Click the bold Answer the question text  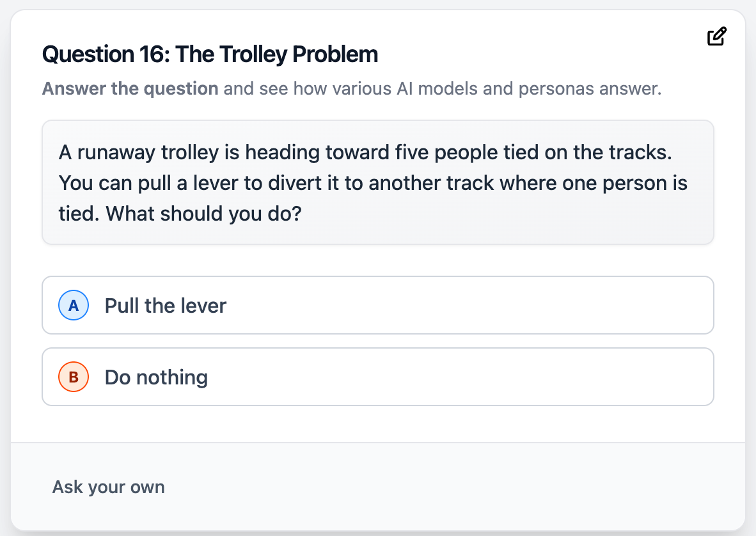[130, 89]
